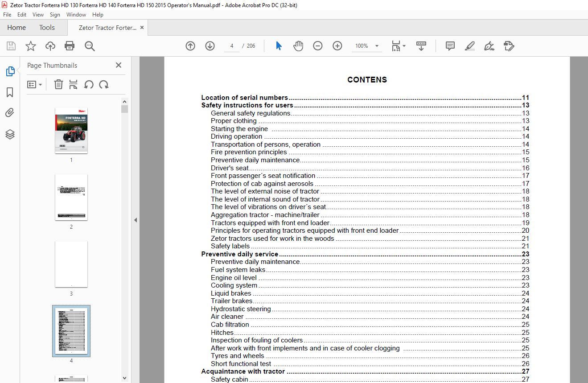Go to next page arrow
Image resolution: width=588 pixels, height=383 pixels.
tap(210, 46)
